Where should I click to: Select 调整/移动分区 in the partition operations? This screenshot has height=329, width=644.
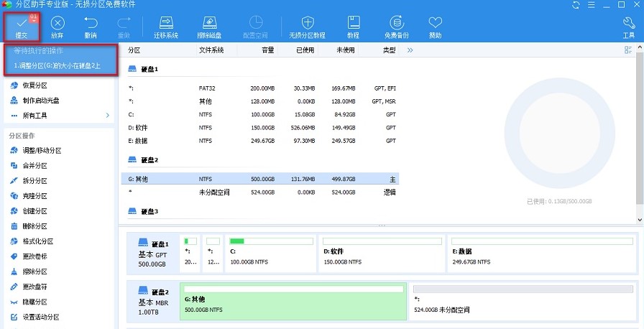click(x=42, y=150)
